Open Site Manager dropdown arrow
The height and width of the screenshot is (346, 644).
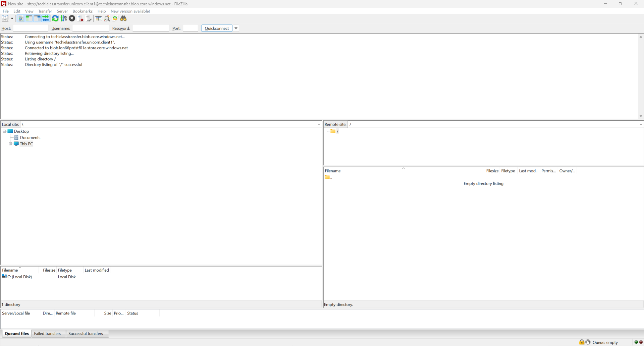point(12,18)
